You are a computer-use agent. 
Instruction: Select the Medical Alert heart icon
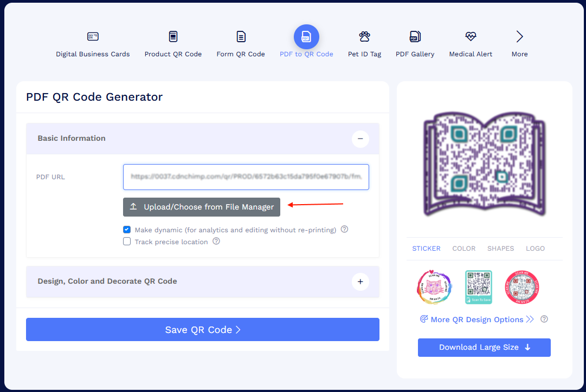pyautogui.click(x=471, y=37)
